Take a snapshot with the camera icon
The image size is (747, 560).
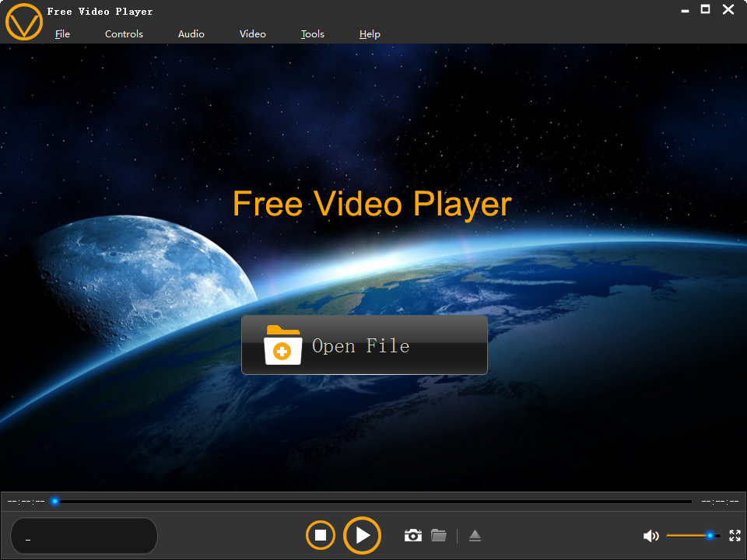coord(412,535)
